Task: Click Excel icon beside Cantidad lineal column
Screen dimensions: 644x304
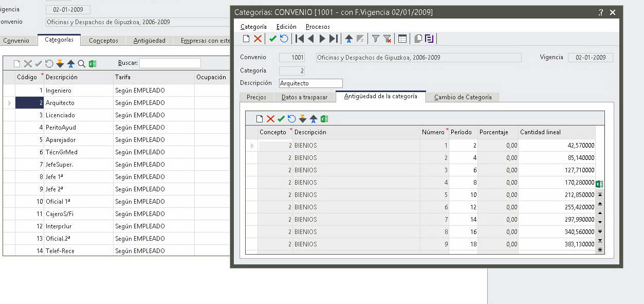Action: point(599,184)
